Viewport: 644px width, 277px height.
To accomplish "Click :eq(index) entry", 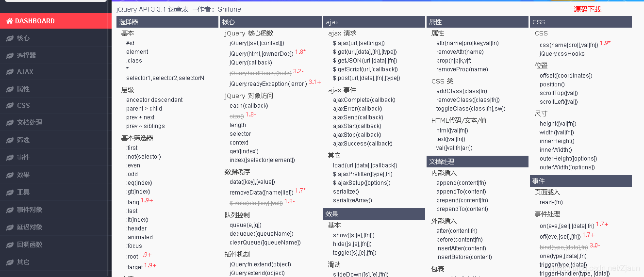I will pyautogui.click(x=139, y=183).
